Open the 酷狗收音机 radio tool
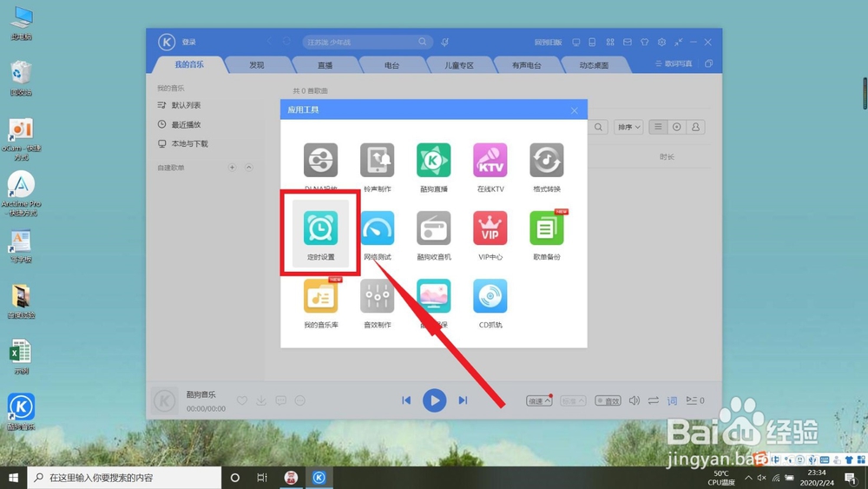Screen dimensions: 868x489 coord(433,235)
